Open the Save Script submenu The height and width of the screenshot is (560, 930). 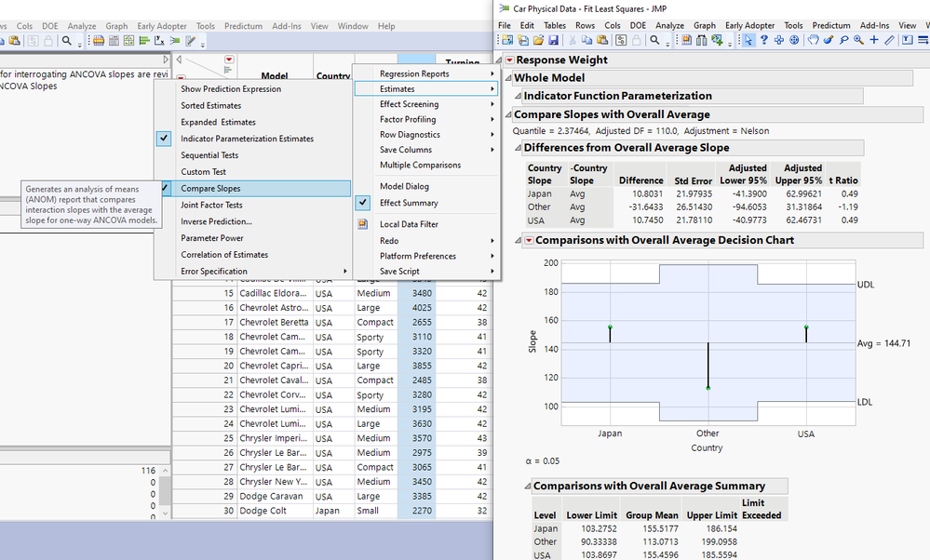point(399,271)
